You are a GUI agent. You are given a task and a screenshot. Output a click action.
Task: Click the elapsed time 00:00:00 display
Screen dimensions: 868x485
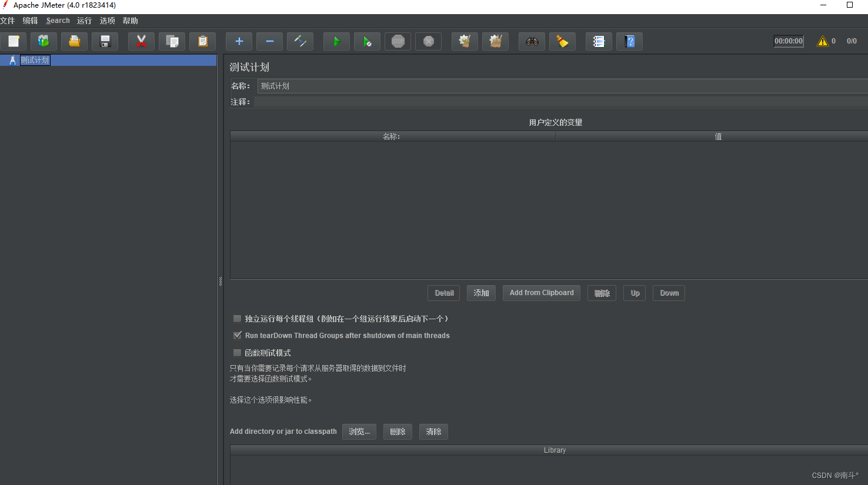pyautogui.click(x=789, y=41)
